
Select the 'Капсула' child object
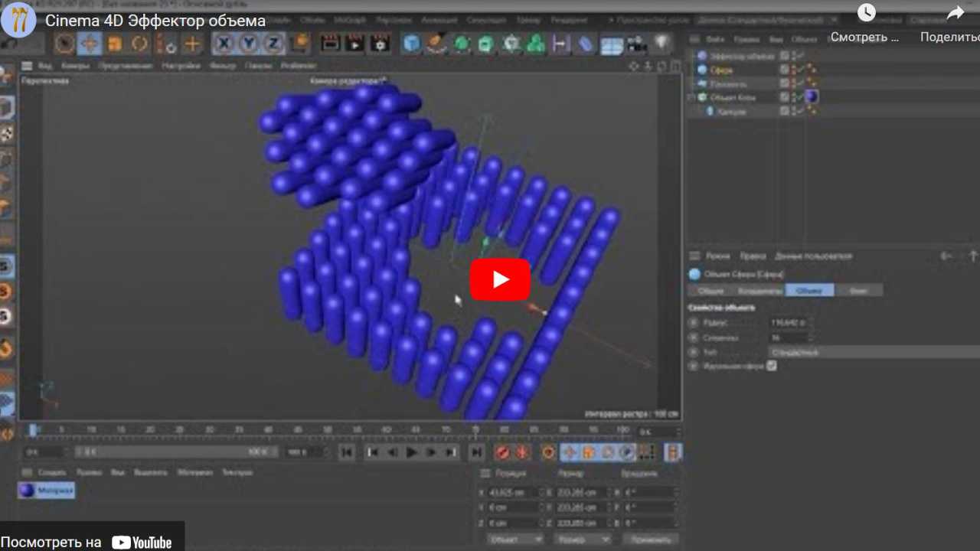click(x=731, y=111)
